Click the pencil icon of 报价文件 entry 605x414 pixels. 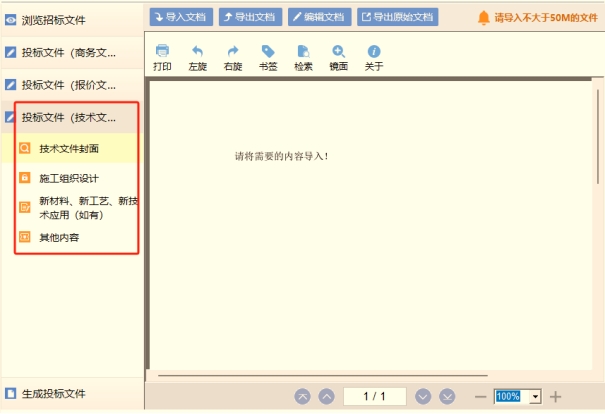(10, 84)
